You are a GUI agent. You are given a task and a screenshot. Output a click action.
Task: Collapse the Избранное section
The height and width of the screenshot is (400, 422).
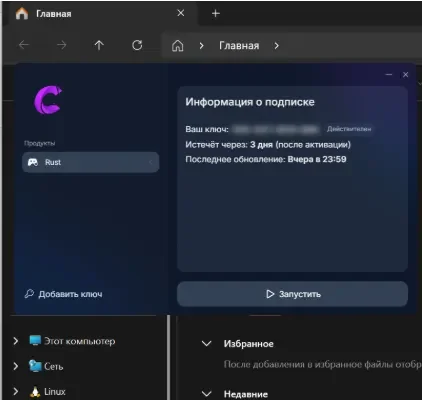207,344
